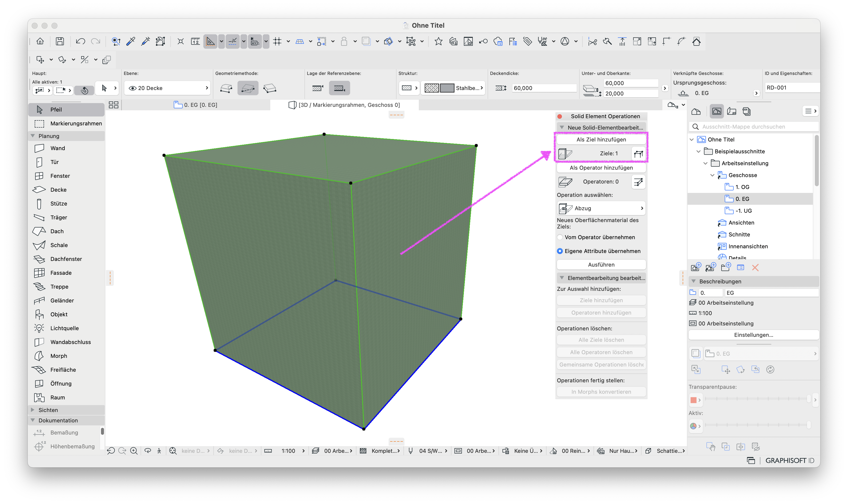
Task: Undo the last action
Action: coord(80,42)
